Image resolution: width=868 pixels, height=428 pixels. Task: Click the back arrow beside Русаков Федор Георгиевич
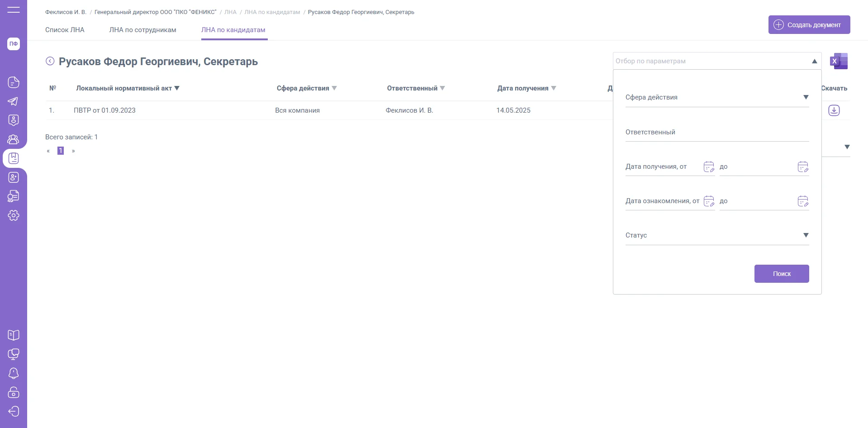[x=50, y=61]
